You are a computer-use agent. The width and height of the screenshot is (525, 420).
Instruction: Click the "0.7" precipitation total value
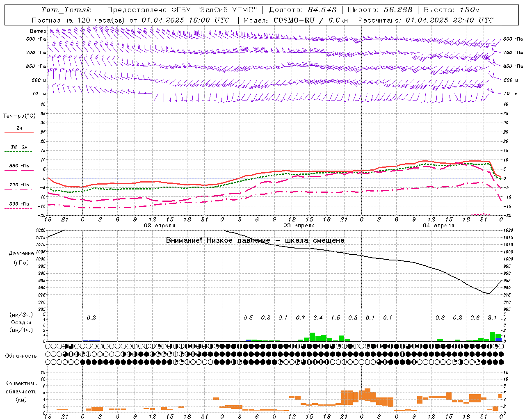(301, 317)
